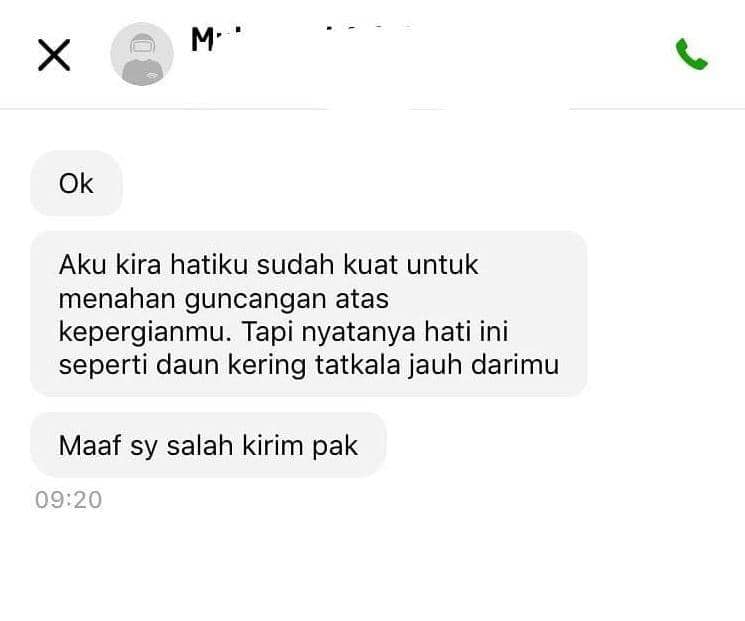Image resolution: width=745 pixels, height=621 pixels.
Task: Click the word "pak" in the last message
Action: coord(334,446)
